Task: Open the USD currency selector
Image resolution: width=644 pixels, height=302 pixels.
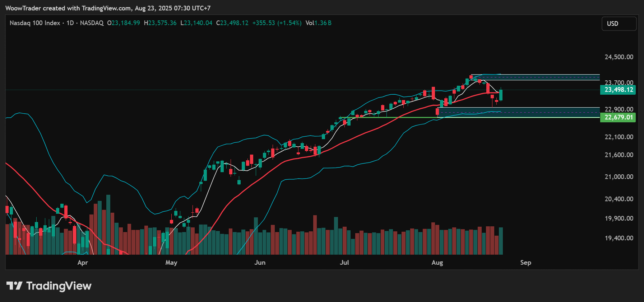Action: click(618, 24)
